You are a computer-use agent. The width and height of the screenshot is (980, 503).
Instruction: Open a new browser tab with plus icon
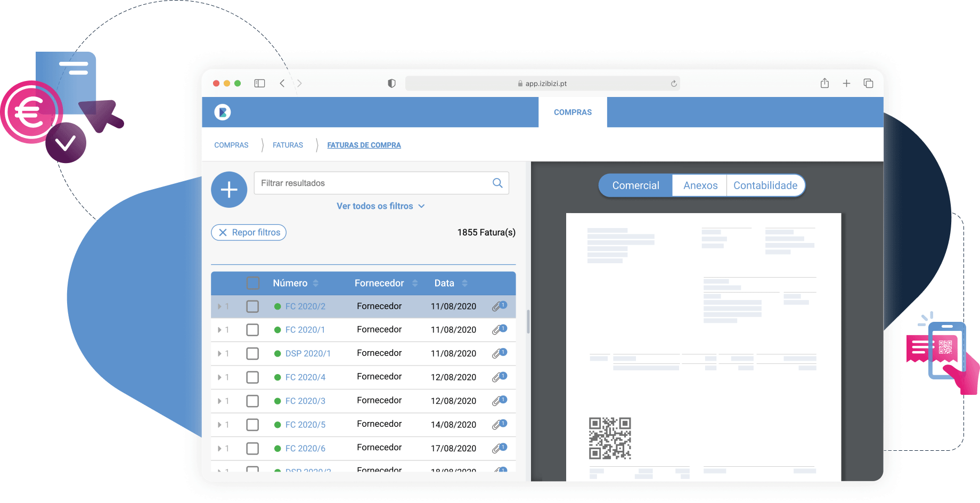click(846, 83)
